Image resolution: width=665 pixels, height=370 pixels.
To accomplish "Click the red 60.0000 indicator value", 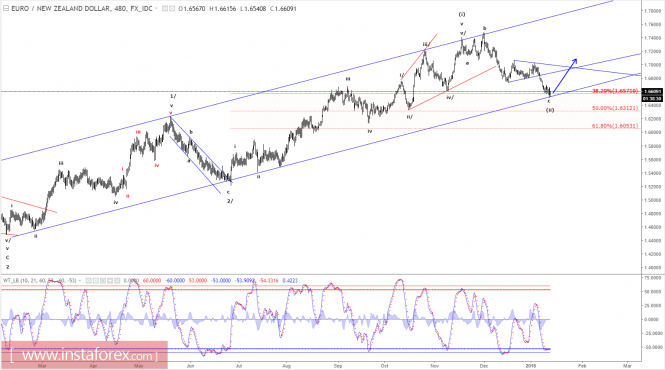I will pos(152,280).
